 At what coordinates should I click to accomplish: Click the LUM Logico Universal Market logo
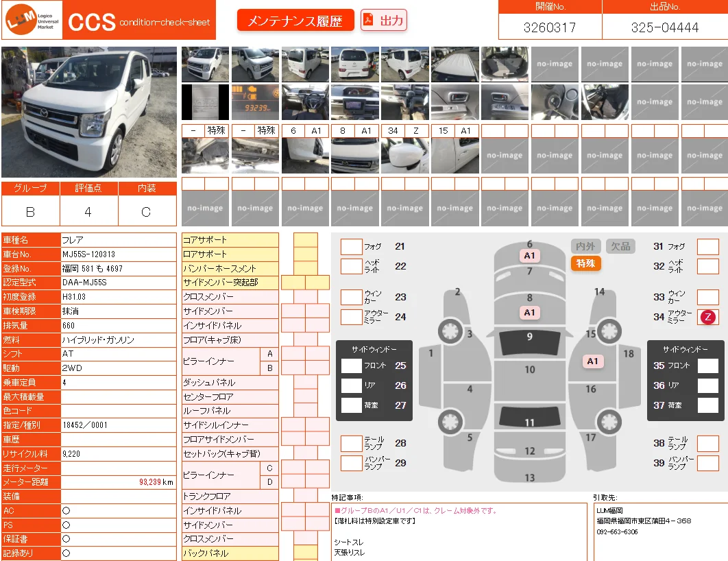(x=32, y=20)
